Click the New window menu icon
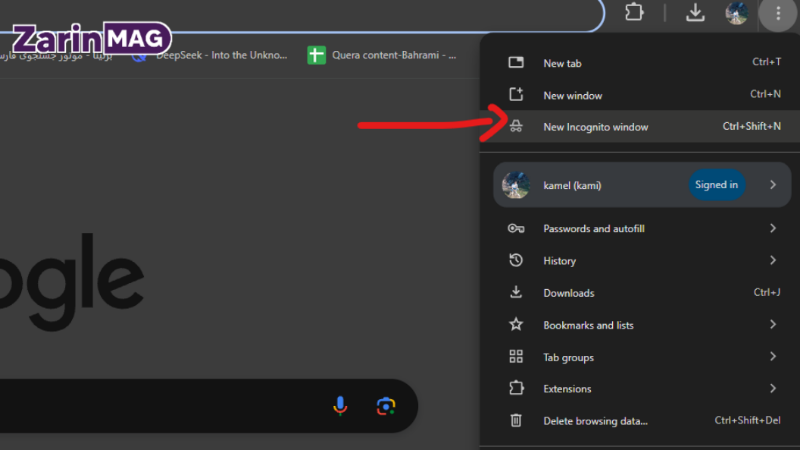800x450 pixels. pos(516,94)
